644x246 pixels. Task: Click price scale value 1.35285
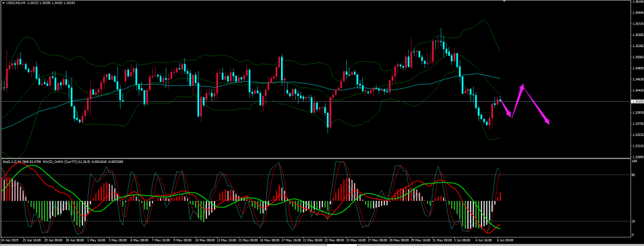pos(638,46)
